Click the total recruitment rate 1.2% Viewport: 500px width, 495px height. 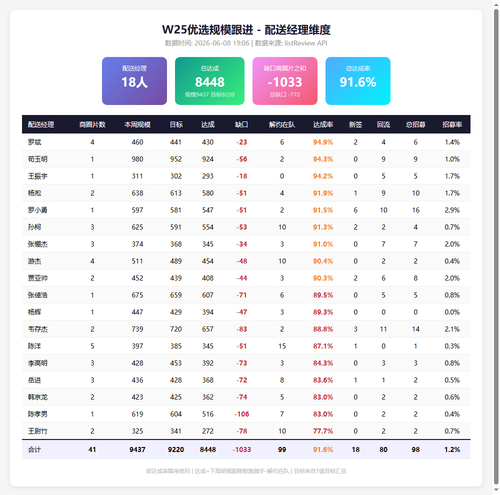pos(452,450)
